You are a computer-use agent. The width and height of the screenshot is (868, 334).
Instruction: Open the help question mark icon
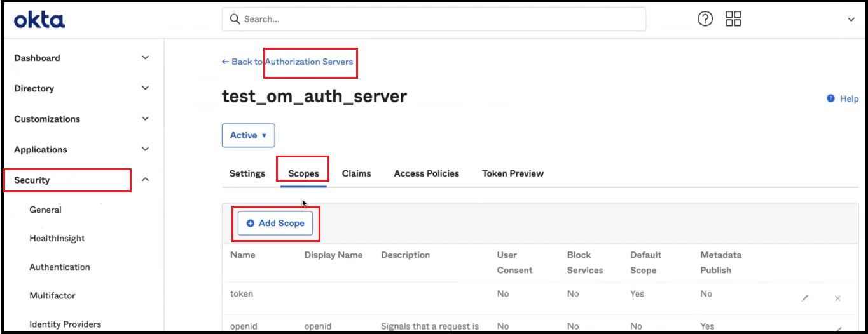(705, 19)
